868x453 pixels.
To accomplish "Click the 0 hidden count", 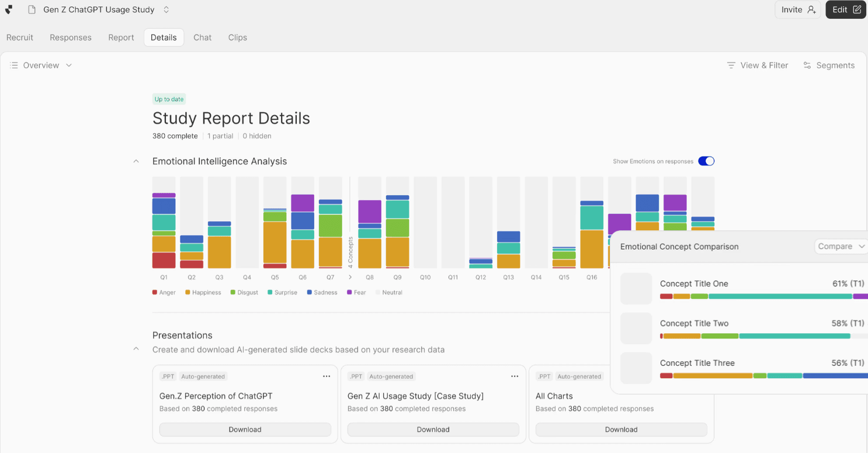I will [x=257, y=136].
